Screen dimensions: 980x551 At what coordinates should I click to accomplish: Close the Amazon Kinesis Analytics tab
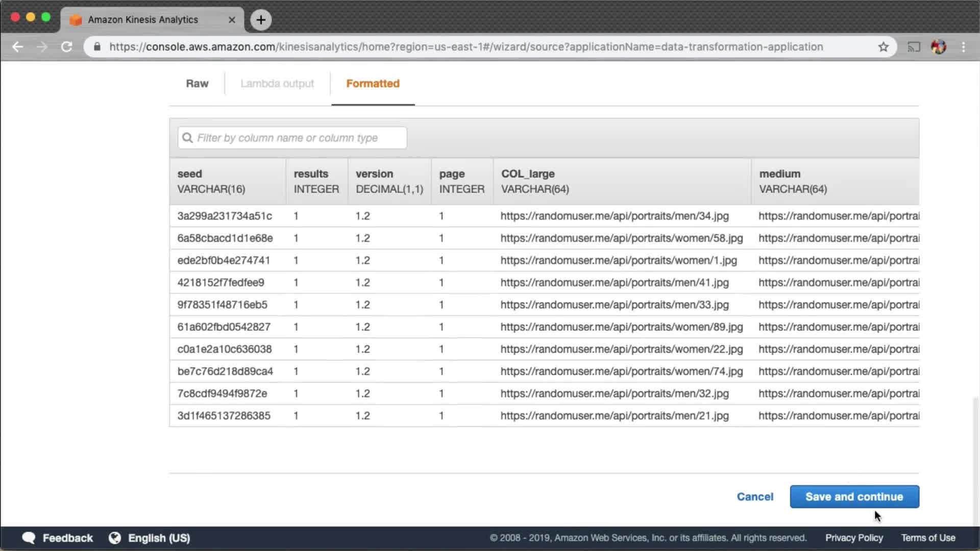pyautogui.click(x=232, y=20)
